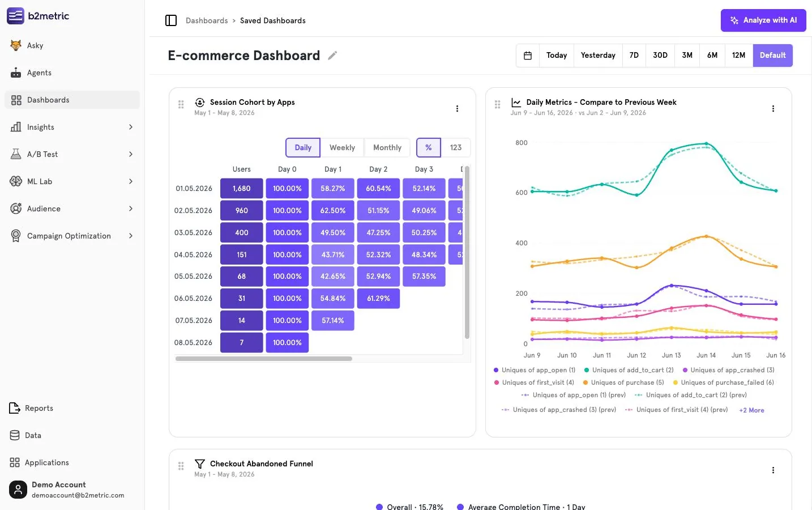Show cohort values as percentages
812x510 pixels.
pyautogui.click(x=429, y=147)
